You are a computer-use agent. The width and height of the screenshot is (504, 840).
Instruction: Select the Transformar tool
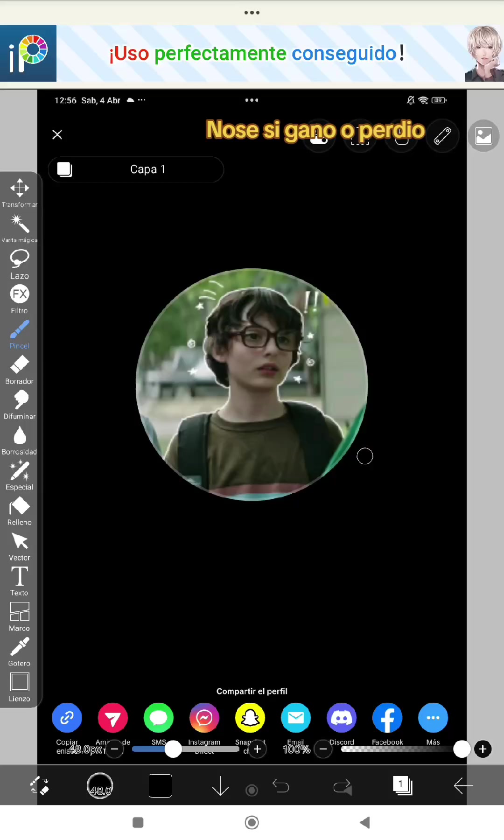(x=20, y=193)
